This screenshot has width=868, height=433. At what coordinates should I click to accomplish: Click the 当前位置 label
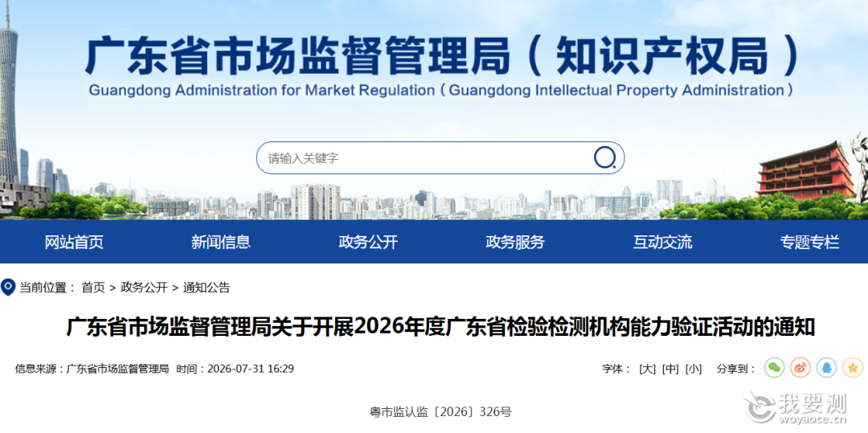pyautogui.click(x=47, y=288)
